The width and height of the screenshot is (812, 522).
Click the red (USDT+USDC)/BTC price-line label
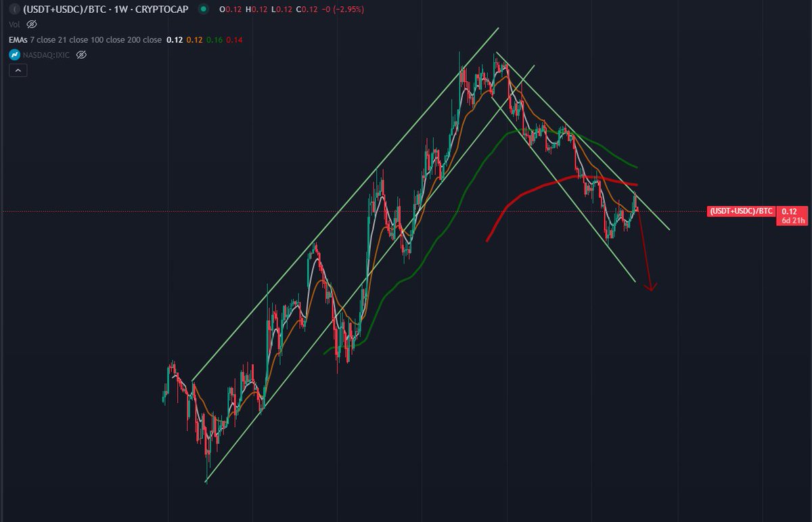[740, 211]
